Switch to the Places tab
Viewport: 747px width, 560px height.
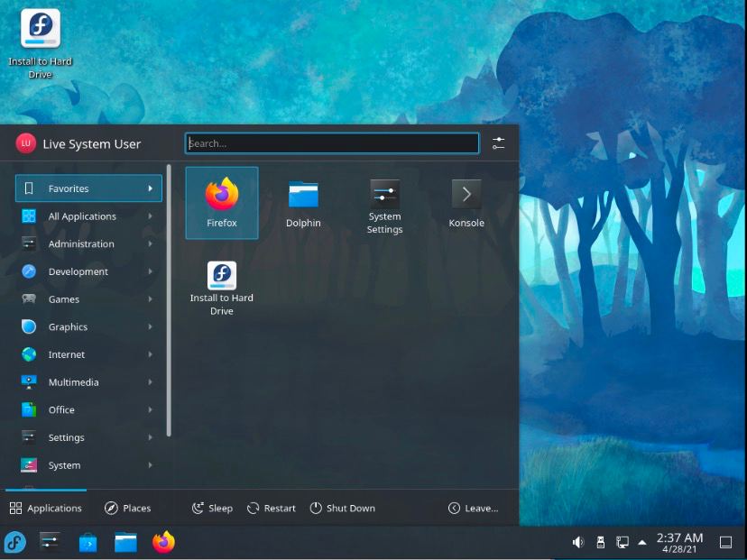[128, 508]
